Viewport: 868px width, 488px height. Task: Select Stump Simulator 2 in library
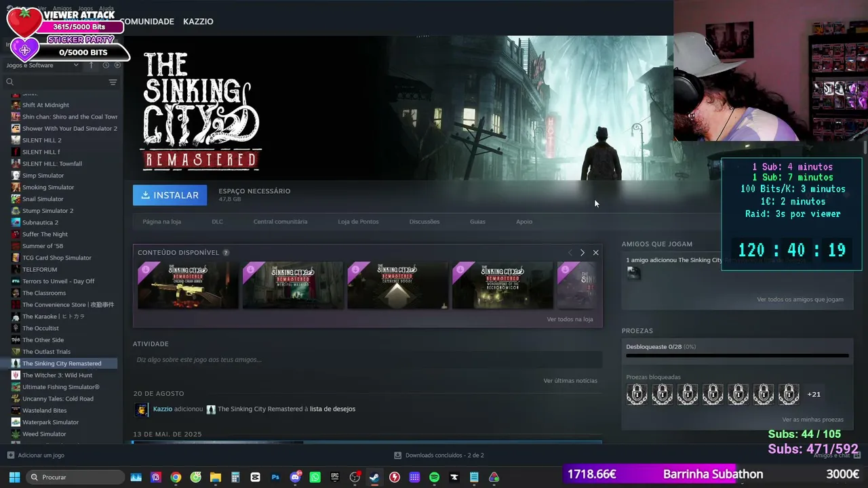pos(47,211)
